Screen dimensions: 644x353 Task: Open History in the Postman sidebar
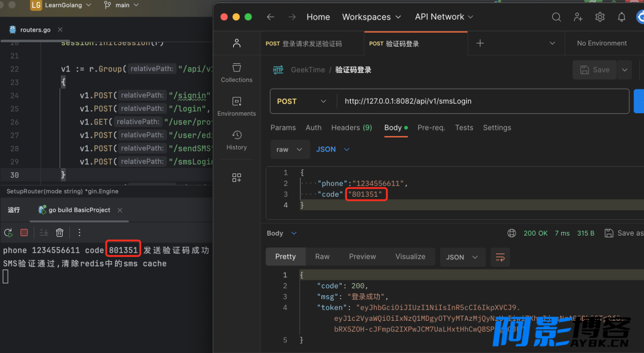pyautogui.click(x=237, y=140)
